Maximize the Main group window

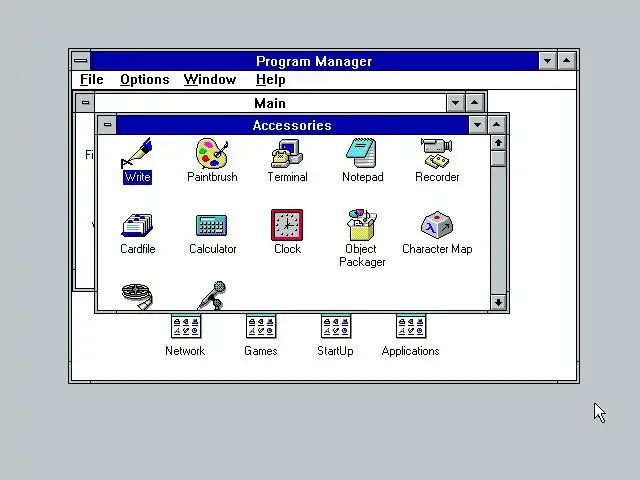click(x=474, y=103)
